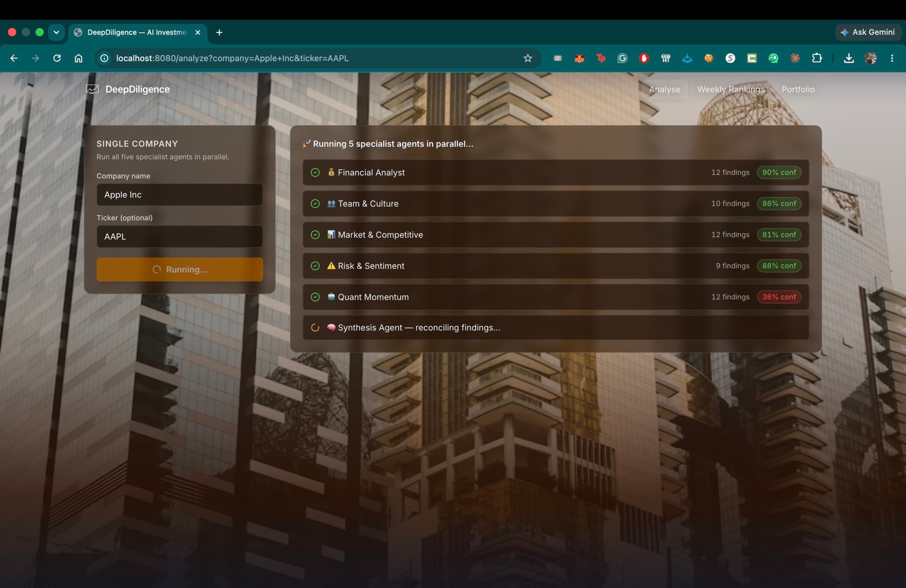Click the warning icon on Risk & Sentiment
906x588 pixels.
pyautogui.click(x=331, y=265)
